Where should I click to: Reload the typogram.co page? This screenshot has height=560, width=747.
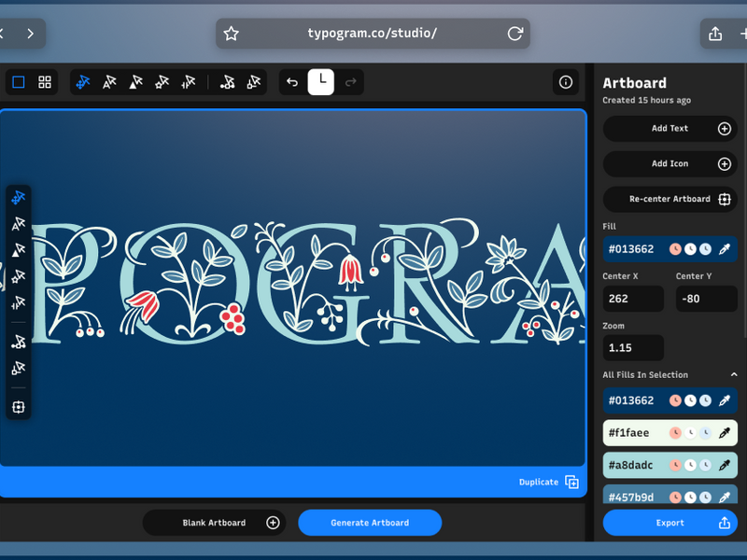point(515,34)
